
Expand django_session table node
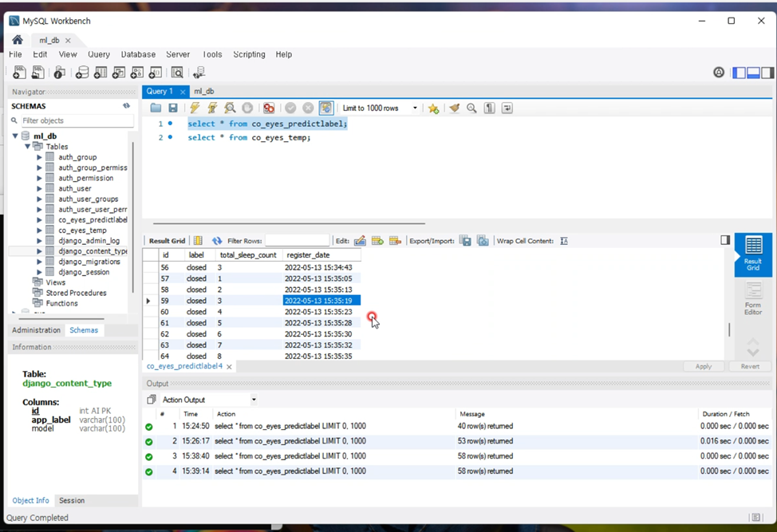[39, 272]
